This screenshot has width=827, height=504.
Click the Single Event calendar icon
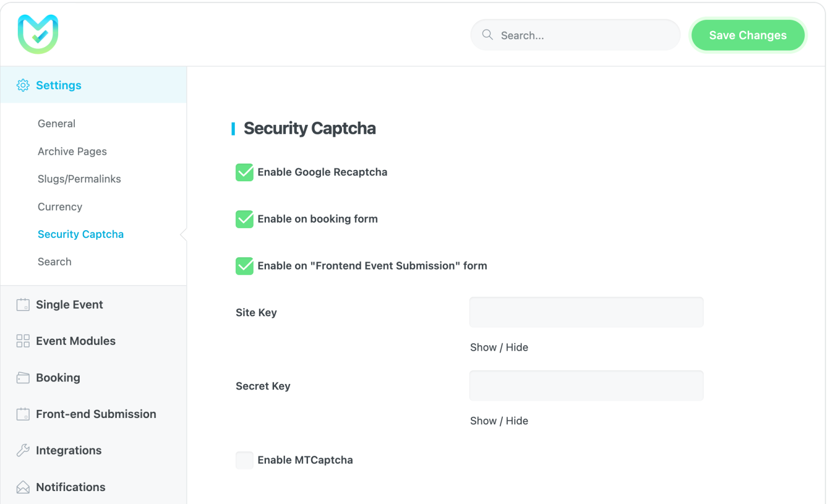pos(23,305)
